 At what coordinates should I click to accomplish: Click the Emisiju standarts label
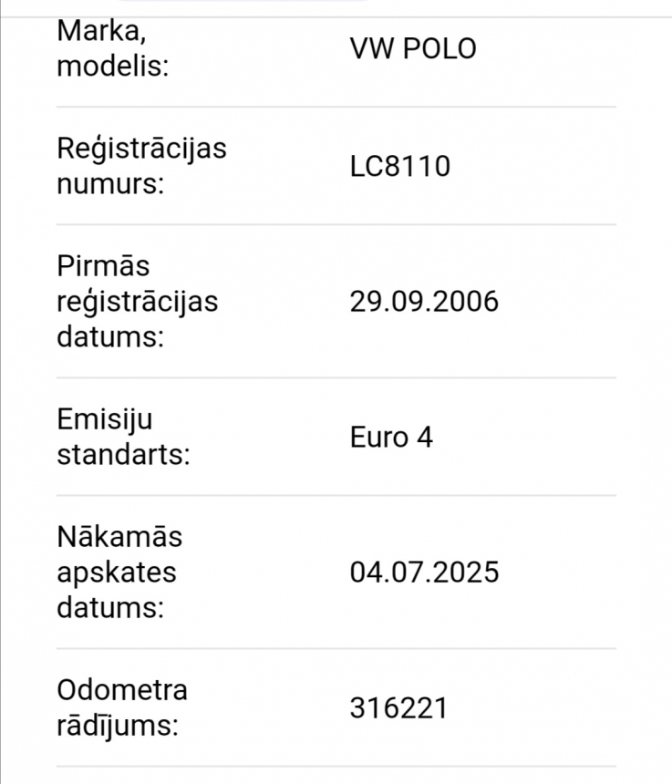(x=123, y=437)
